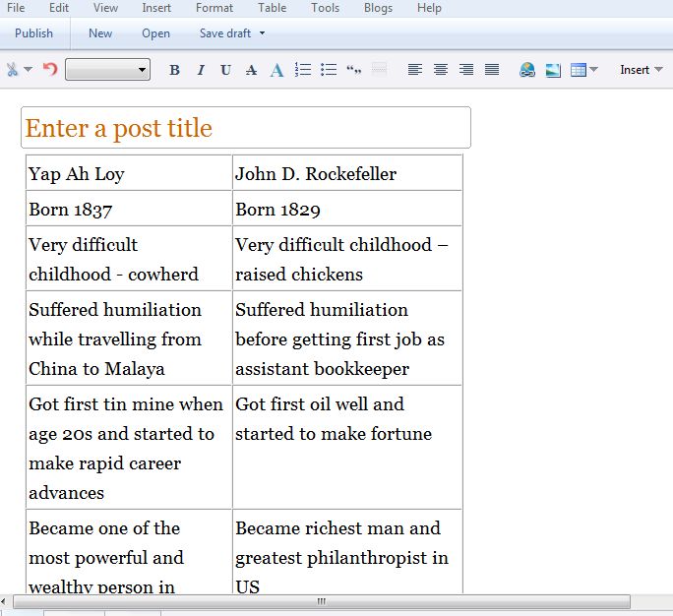The image size is (673, 616).
Task: Click the greyed split post icon
Action: click(379, 69)
